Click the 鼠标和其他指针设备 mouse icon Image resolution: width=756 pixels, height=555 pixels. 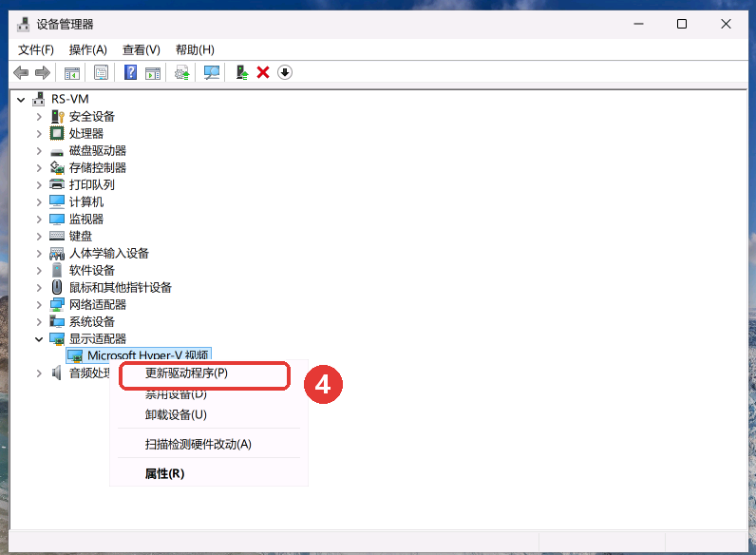57,287
